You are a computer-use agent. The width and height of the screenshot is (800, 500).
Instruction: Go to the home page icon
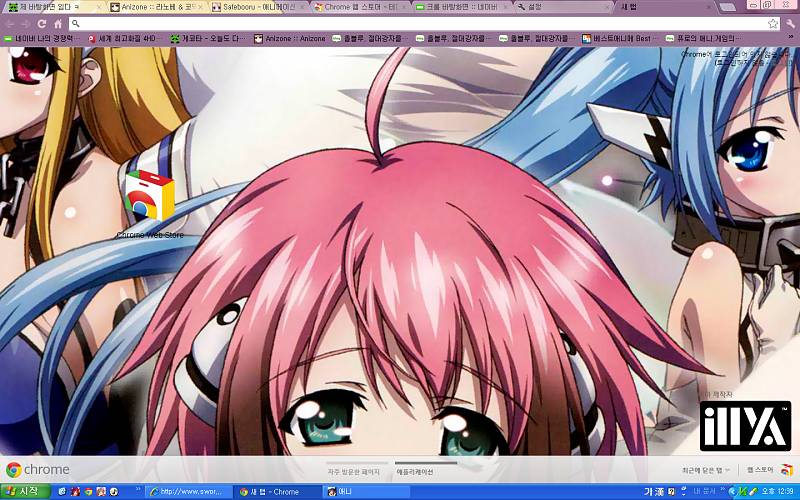point(58,23)
